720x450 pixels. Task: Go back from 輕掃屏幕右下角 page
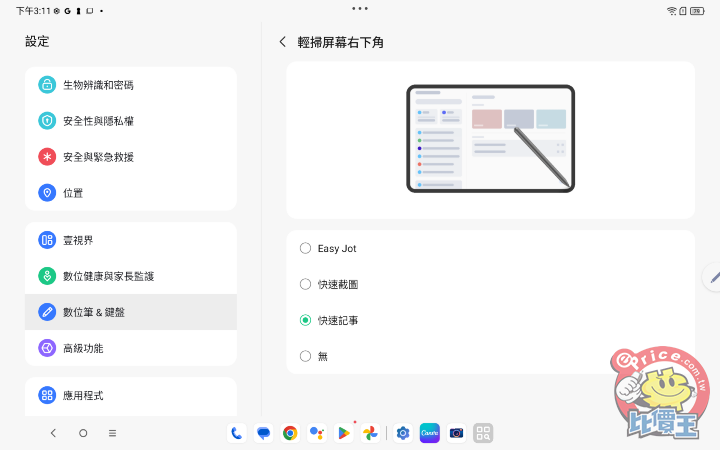pos(282,42)
